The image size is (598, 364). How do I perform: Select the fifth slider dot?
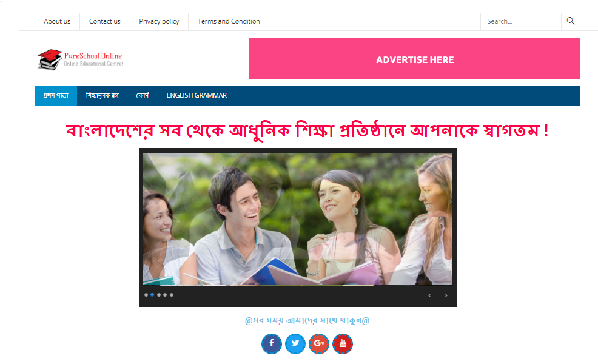coord(172,295)
